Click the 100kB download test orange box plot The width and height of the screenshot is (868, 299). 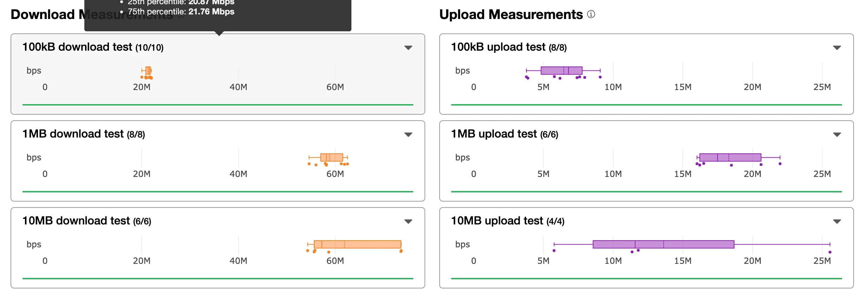pos(148,70)
